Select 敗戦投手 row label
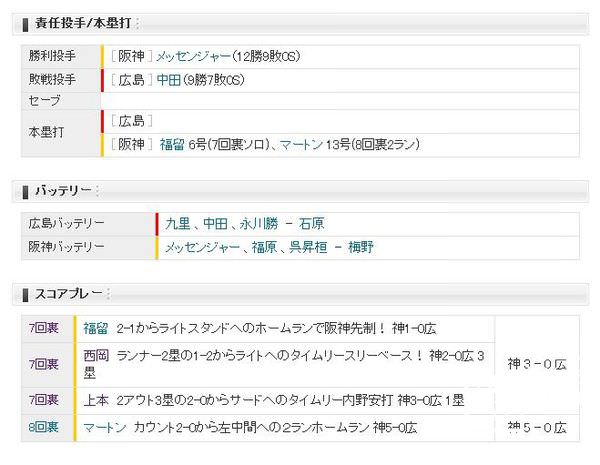The height and width of the screenshot is (465, 600). coord(52,80)
